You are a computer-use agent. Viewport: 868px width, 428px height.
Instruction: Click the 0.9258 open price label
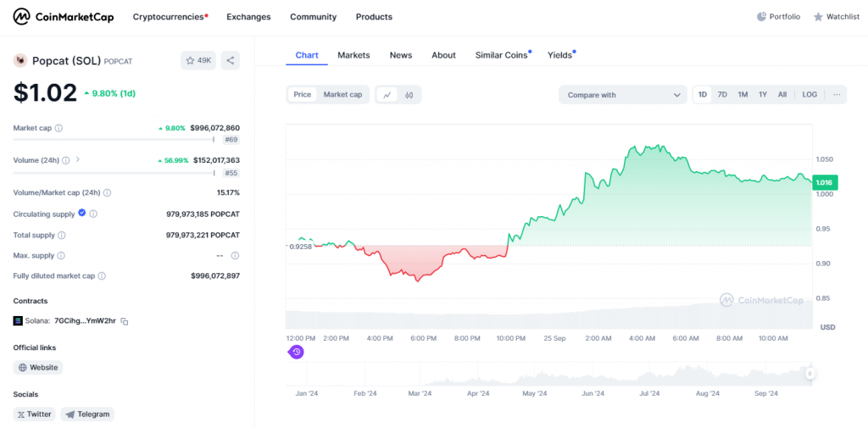(301, 246)
